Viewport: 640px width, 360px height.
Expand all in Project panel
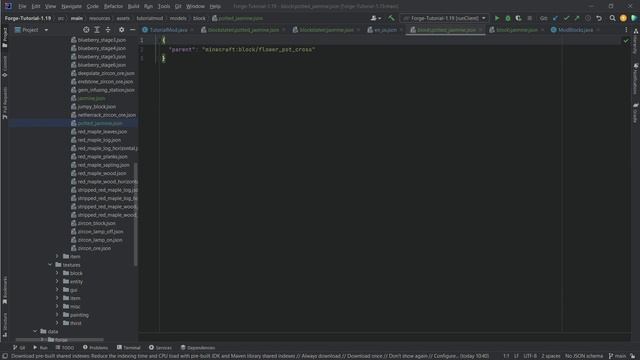pyautogui.click(x=97, y=30)
